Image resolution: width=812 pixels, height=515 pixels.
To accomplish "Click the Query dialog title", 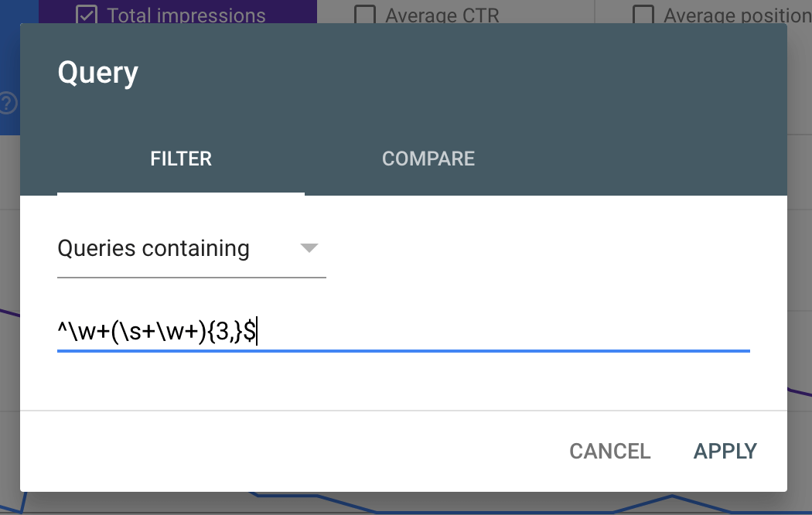I will 98,73.
